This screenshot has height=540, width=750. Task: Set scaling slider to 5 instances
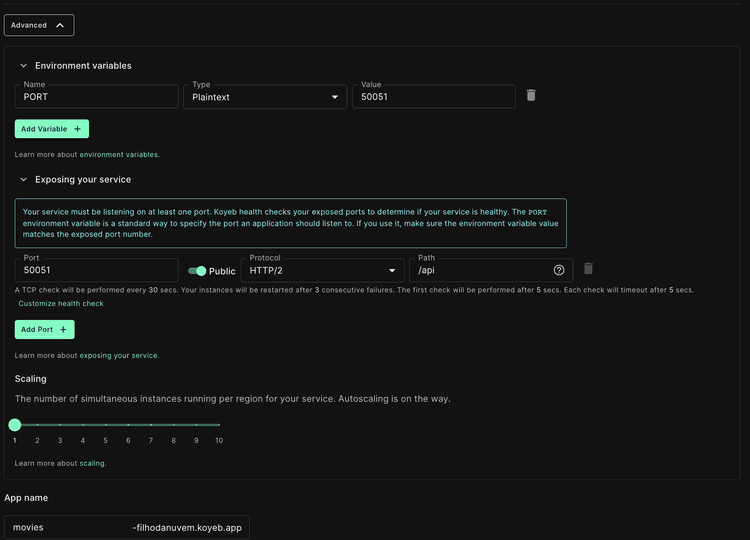[106, 425]
